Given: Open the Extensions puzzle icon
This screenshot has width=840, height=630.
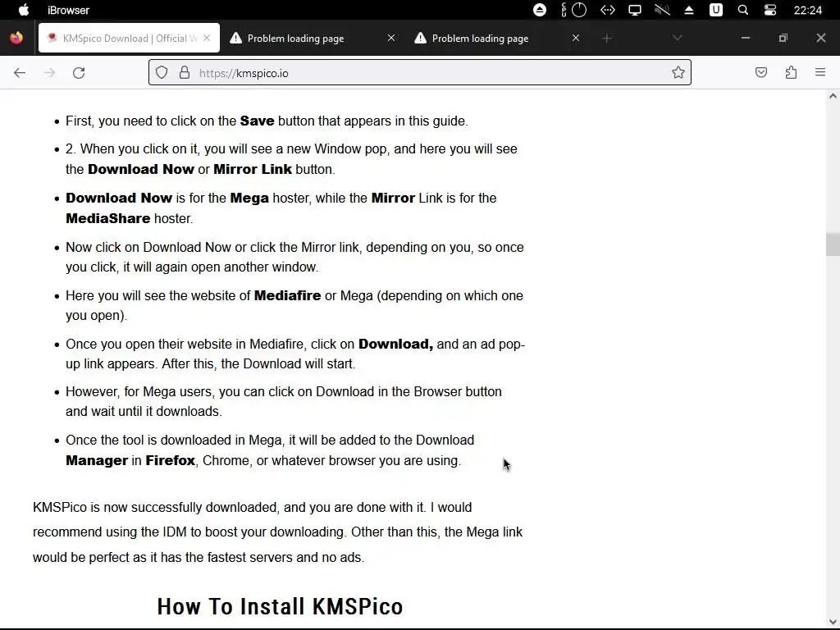Looking at the screenshot, I should 791,72.
